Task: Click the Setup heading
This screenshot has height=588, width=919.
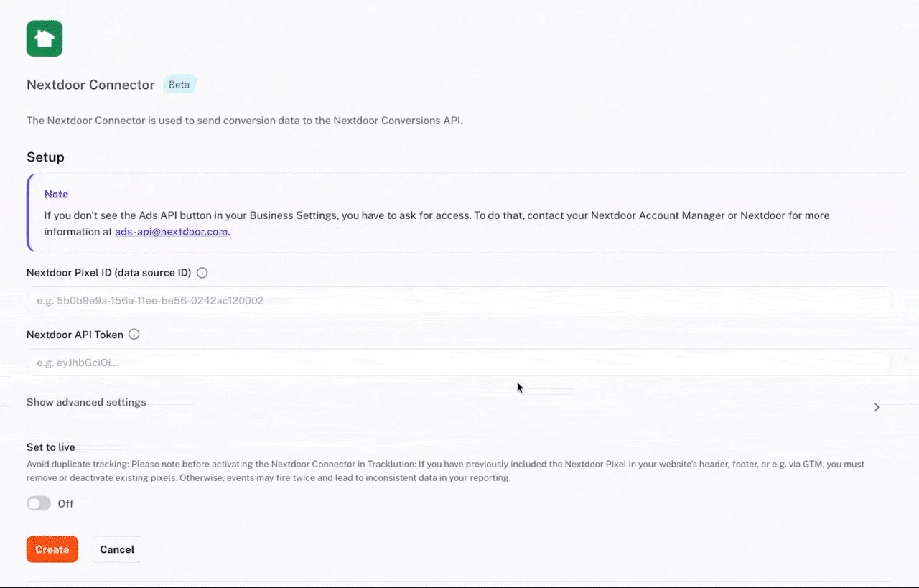Action: coord(45,157)
